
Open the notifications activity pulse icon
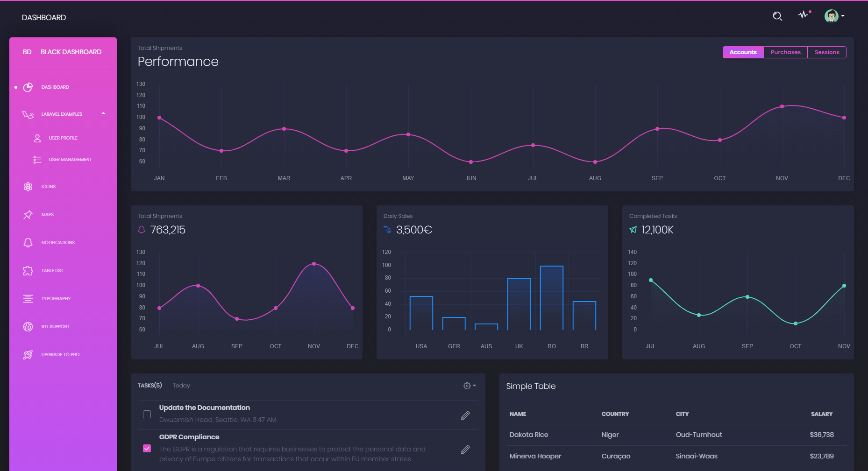(803, 15)
